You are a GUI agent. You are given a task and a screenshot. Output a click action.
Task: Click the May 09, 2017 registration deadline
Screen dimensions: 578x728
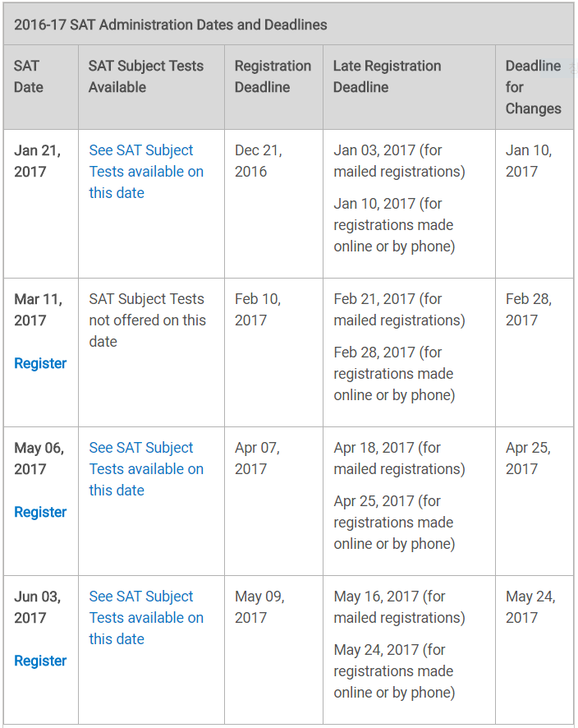[x=259, y=607]
